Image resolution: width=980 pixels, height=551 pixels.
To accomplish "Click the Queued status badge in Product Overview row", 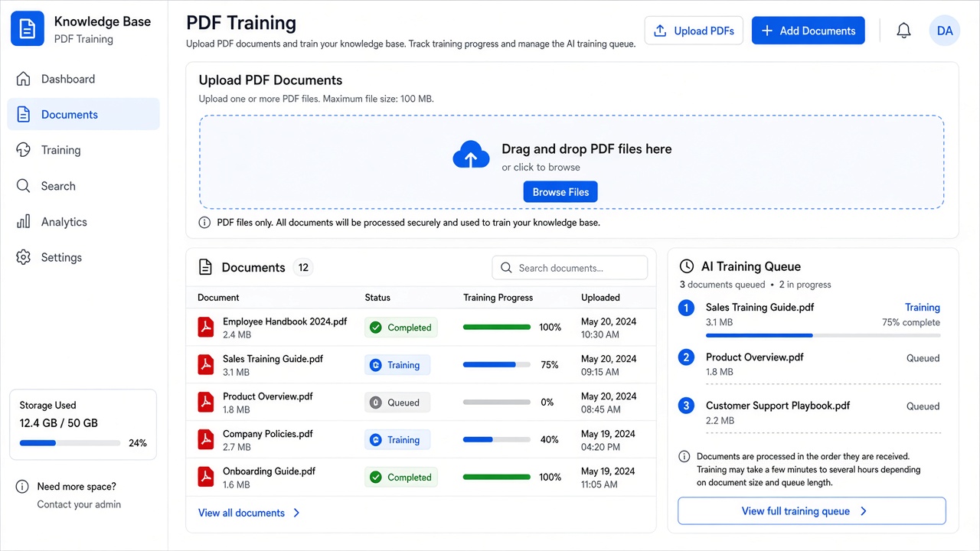I will click(397, 403).
